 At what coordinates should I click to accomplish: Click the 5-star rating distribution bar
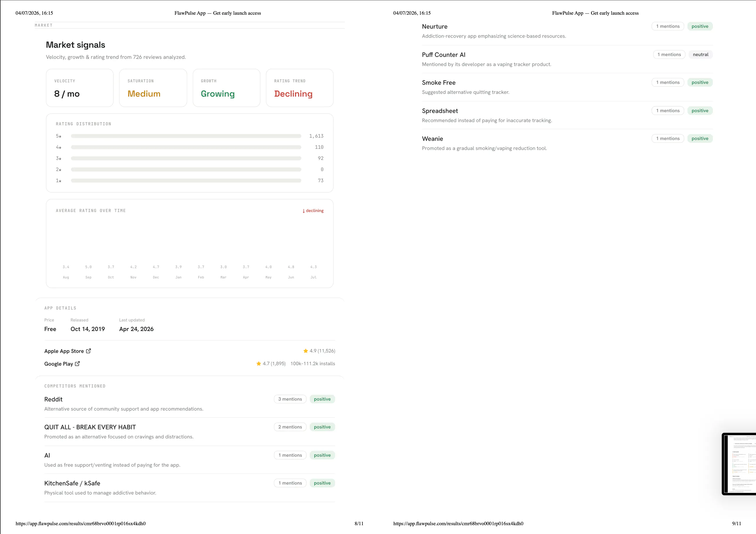[x=186, y=136]
